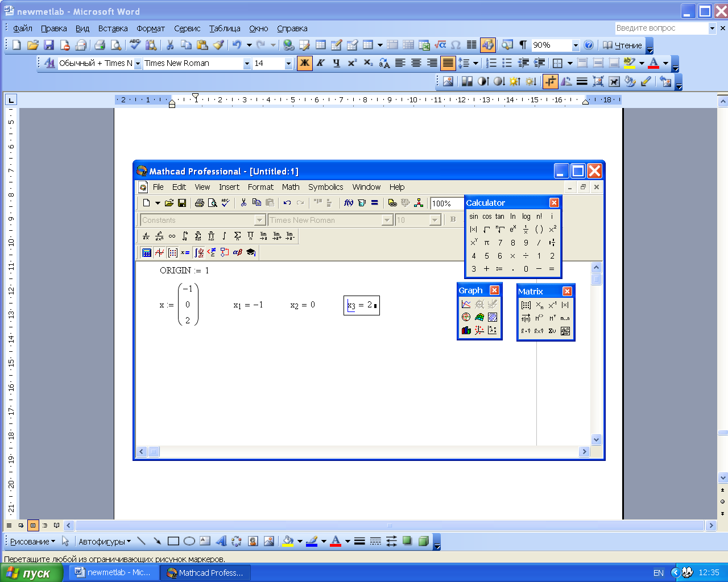Open print preview in Word toolbar
The width and height of the screenshot is (728, 582).
click(116, 45)
